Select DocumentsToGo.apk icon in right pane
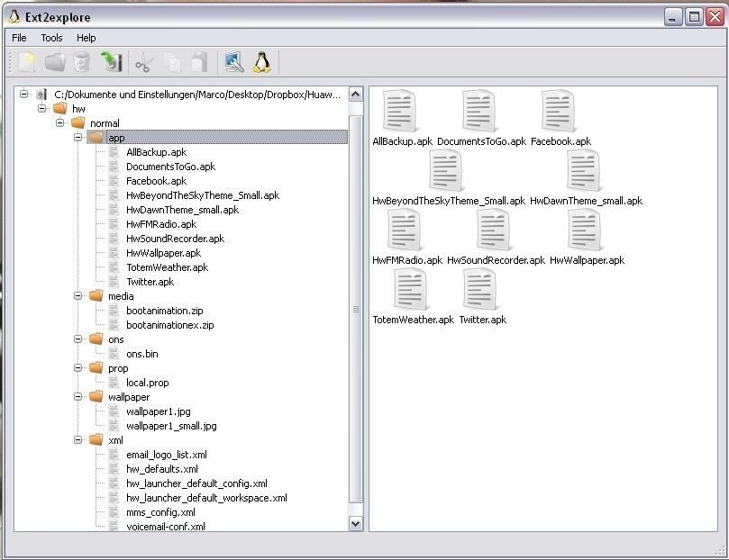The image size is (729, 560). click(x=480, y=112)
